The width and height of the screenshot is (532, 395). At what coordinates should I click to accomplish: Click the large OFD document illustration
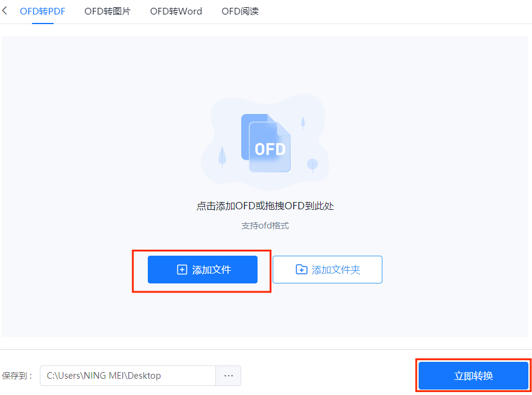click(x=266, y=143)
